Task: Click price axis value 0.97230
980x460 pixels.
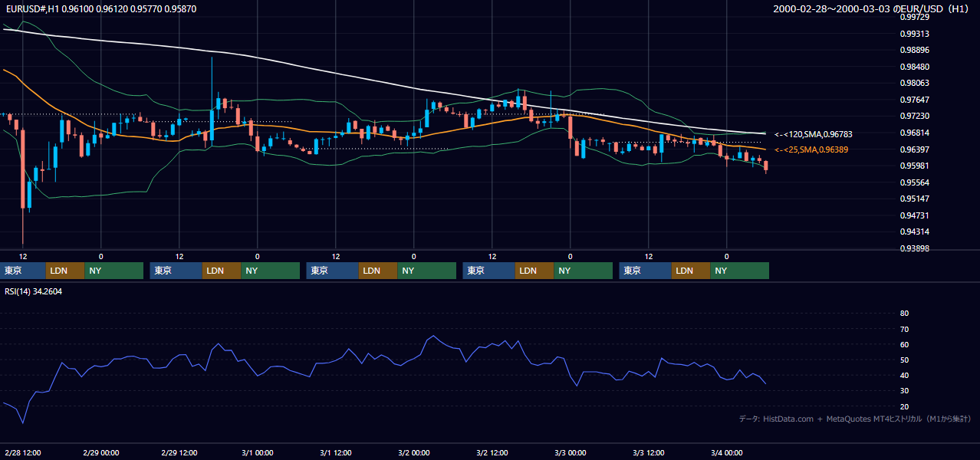Action: 915,117
